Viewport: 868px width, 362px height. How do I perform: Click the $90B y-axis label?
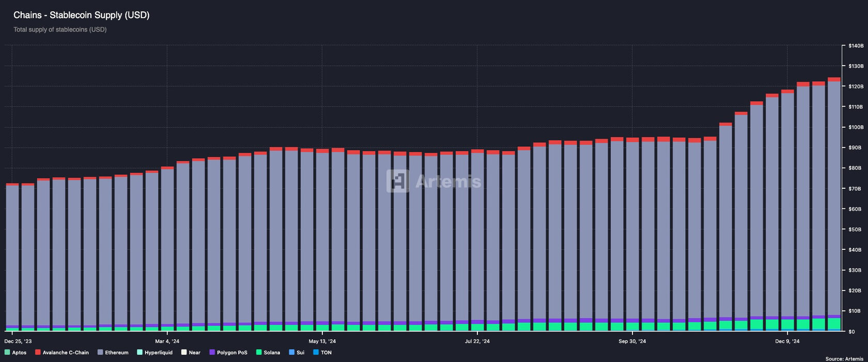(855, 148)
